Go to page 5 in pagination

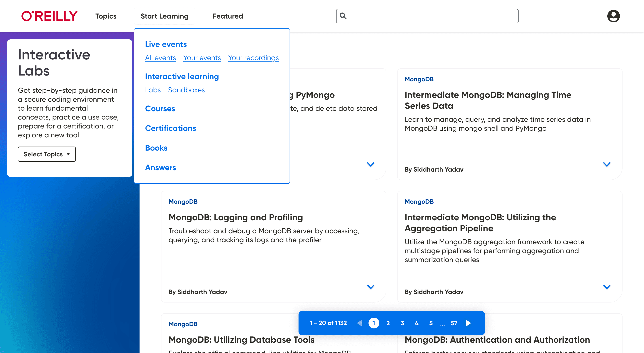pos(431,323)
